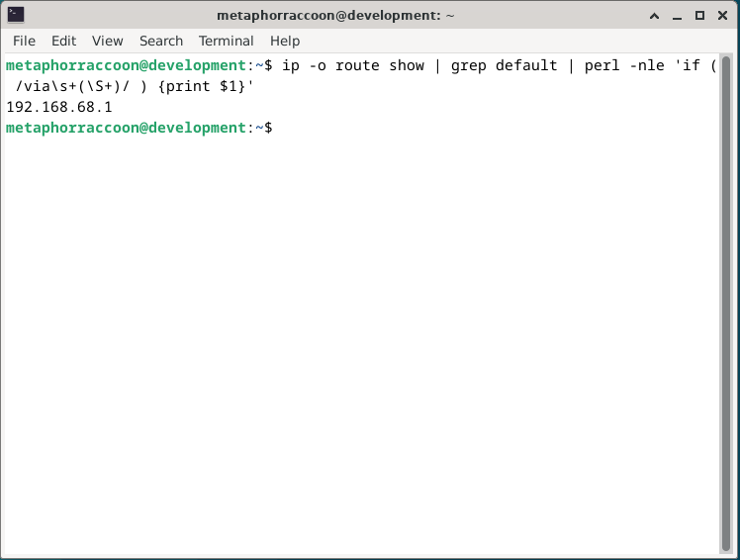Click the 192.168.68.1 output line
The height and width of the screenshot is (560, 740).
tap(59, 107)
